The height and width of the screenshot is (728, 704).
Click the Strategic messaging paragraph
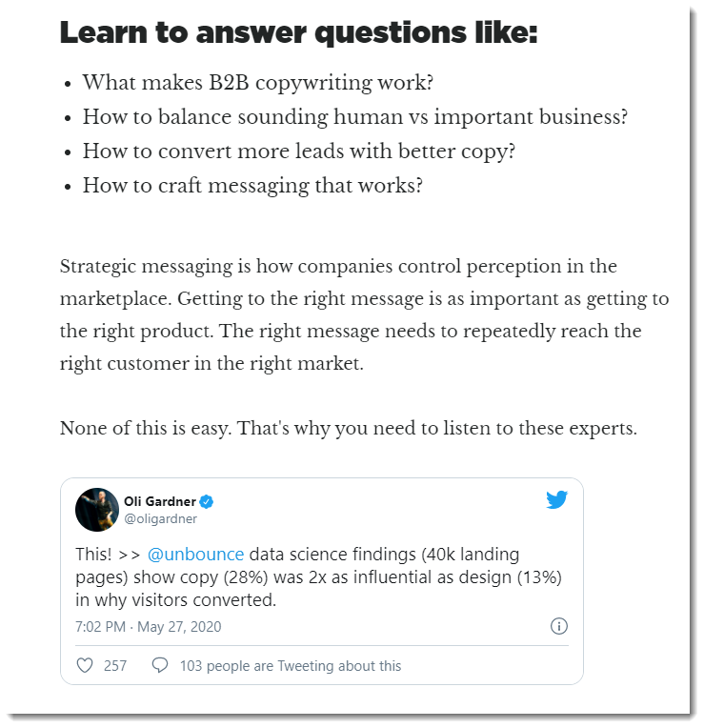pos(364,314)
